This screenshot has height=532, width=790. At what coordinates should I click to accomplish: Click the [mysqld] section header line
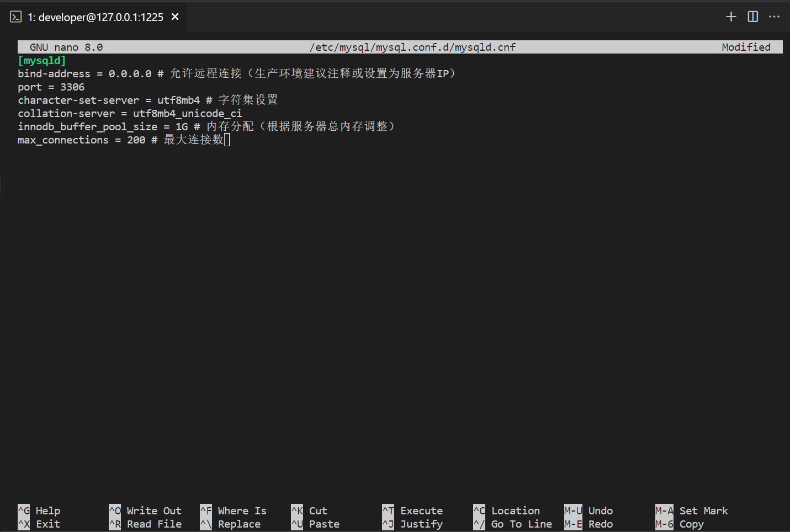[x=42, y=61]
